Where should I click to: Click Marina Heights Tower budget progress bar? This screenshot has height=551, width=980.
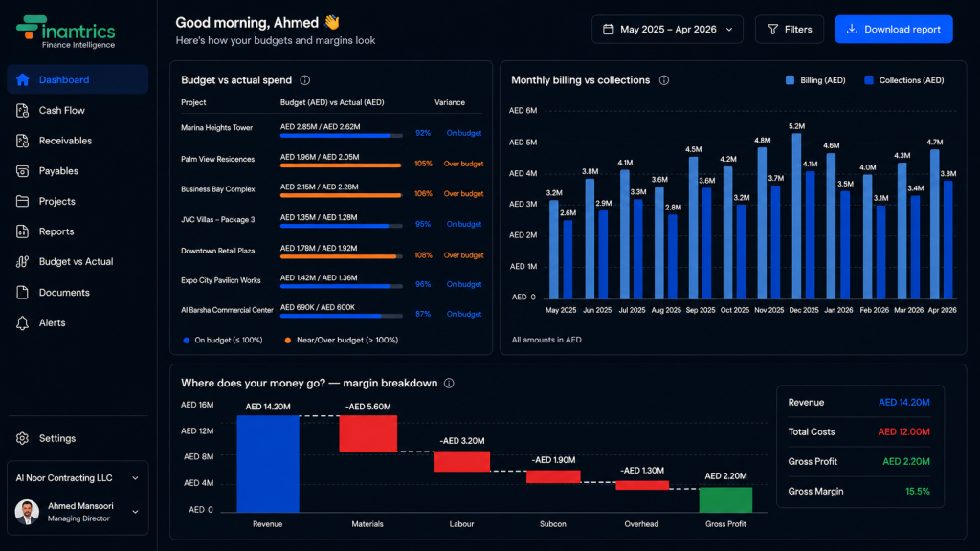pyautogui.click(x=342, y=136)
